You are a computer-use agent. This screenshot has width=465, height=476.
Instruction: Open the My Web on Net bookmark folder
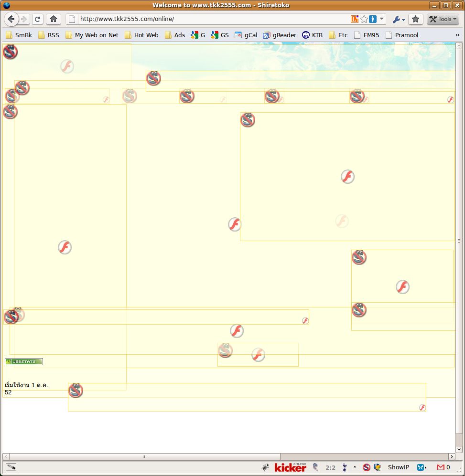click(x=92, y=35)
